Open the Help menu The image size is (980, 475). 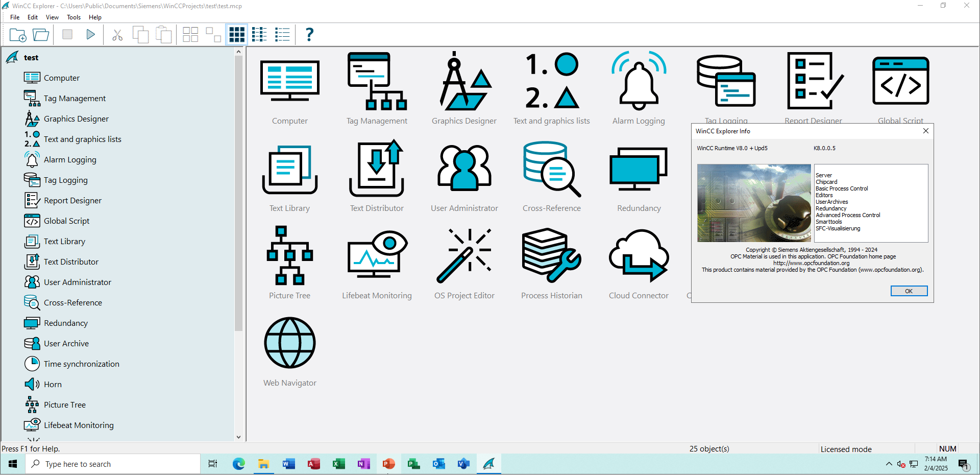pos(95,17)
